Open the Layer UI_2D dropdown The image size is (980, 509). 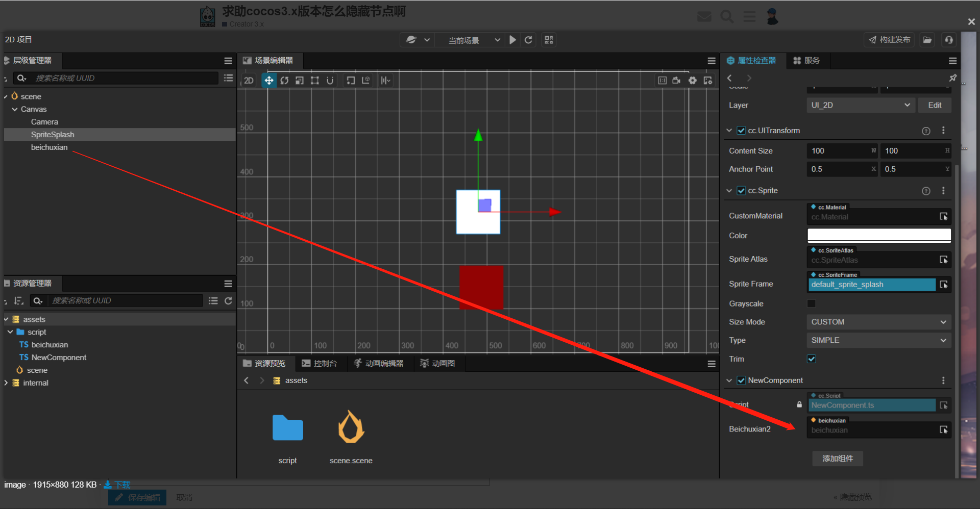tap(861, 105)
